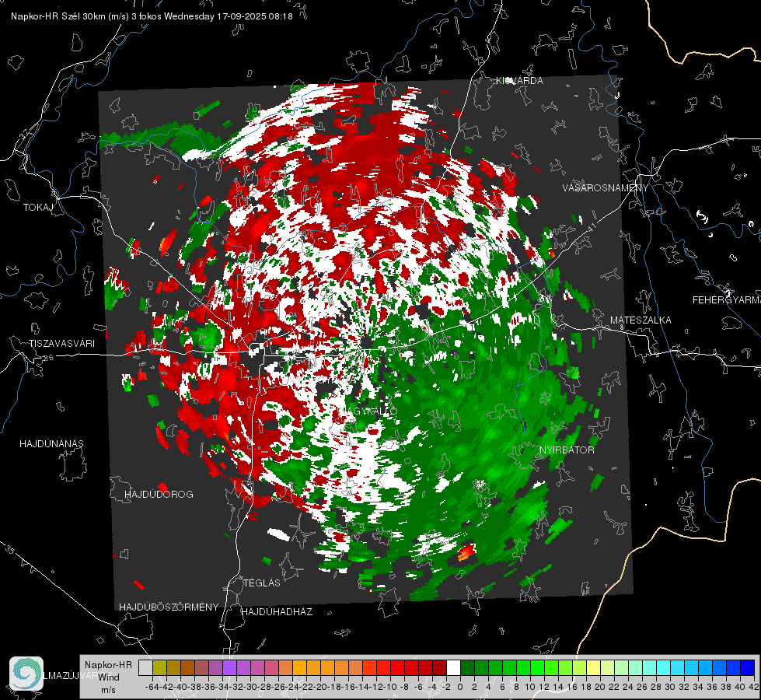Select the HAJDÚDOROG town label
Image resolution: width=761 pixels, height=700 pixels.
click(x=159, y=495)
